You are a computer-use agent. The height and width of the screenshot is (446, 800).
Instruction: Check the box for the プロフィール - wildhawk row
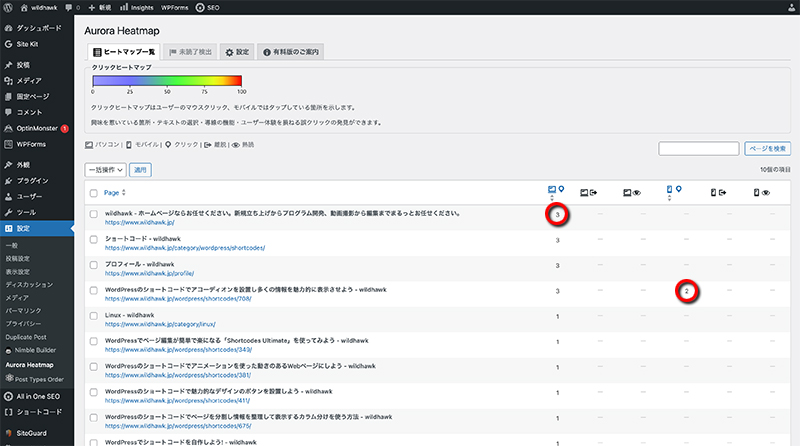pyautogui.click(x=94, y=265)
